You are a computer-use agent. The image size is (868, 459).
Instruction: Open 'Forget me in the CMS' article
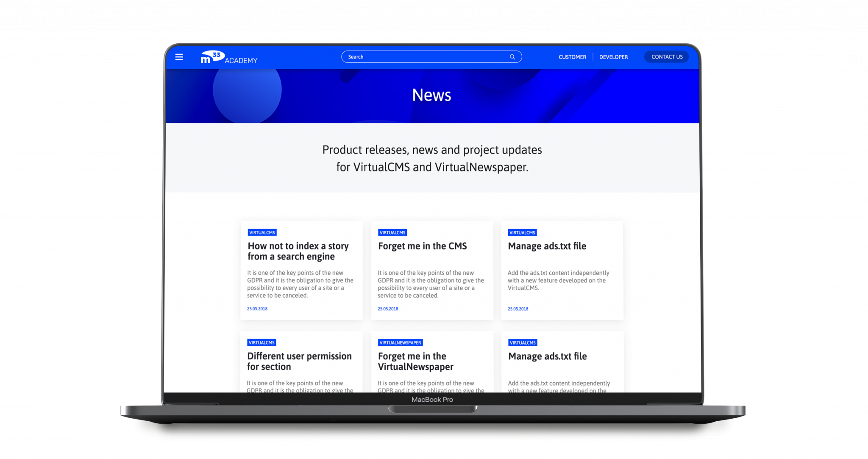point(422,246)
